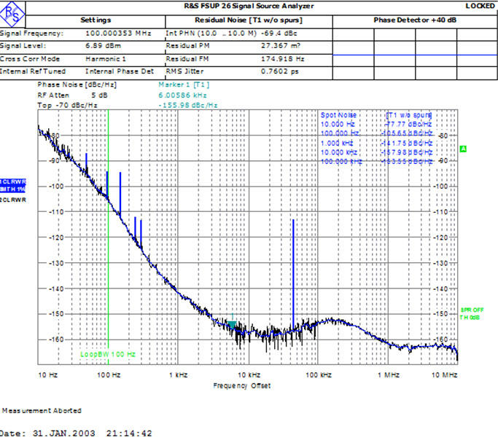The width and height of the screenshot is (498, 448).
Task: Click the green A trace indicator box
Action: point(463,149)
